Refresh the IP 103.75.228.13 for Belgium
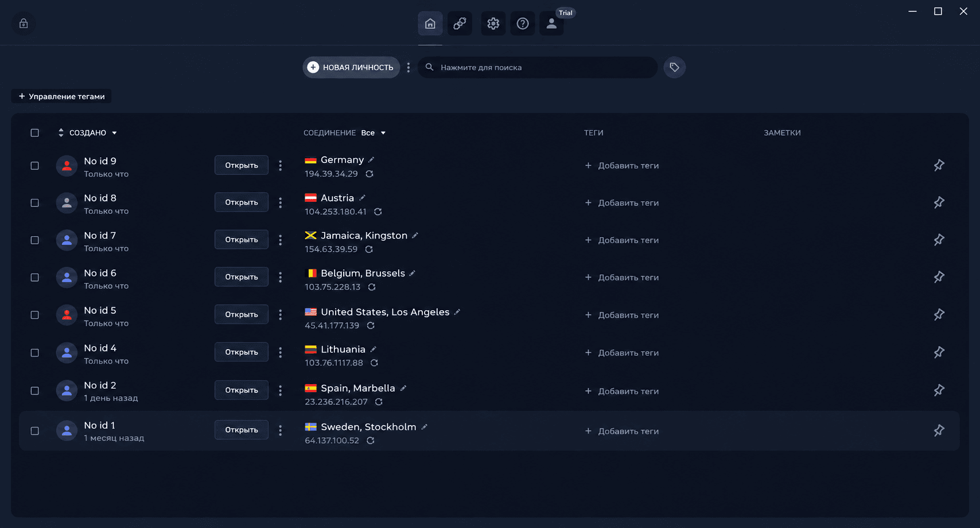The image size is (980, 528). [372, 287]
